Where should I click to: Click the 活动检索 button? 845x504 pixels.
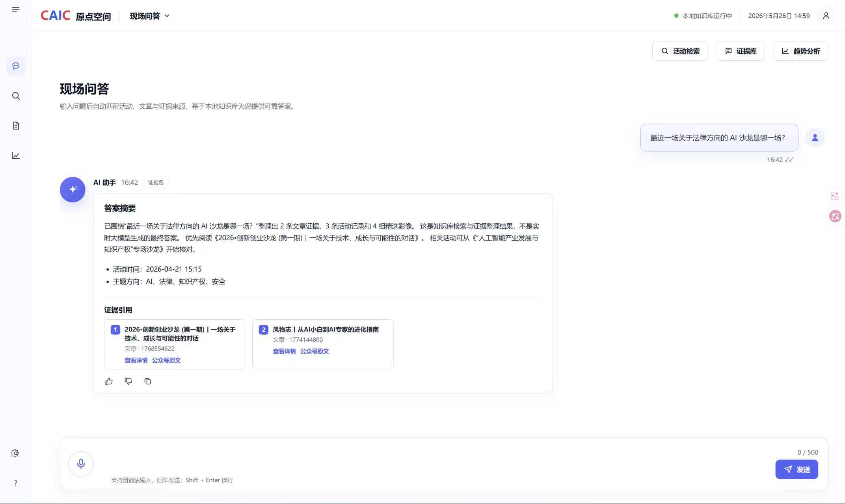[680, 51]
